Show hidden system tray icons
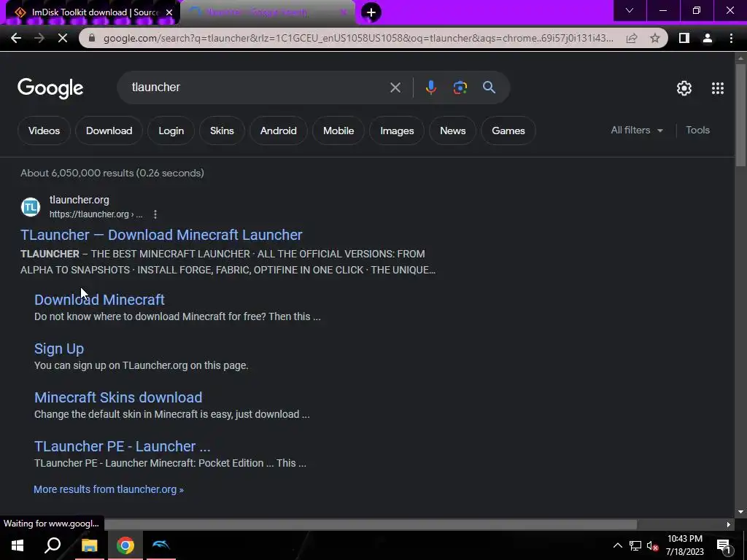 [x=617, y=545]
